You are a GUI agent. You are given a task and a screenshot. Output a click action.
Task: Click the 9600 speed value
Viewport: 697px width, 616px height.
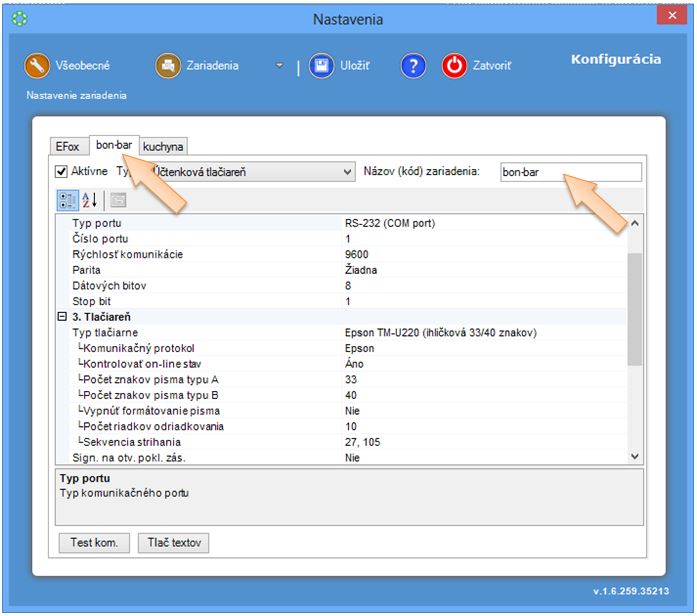(x=357, y=254)
